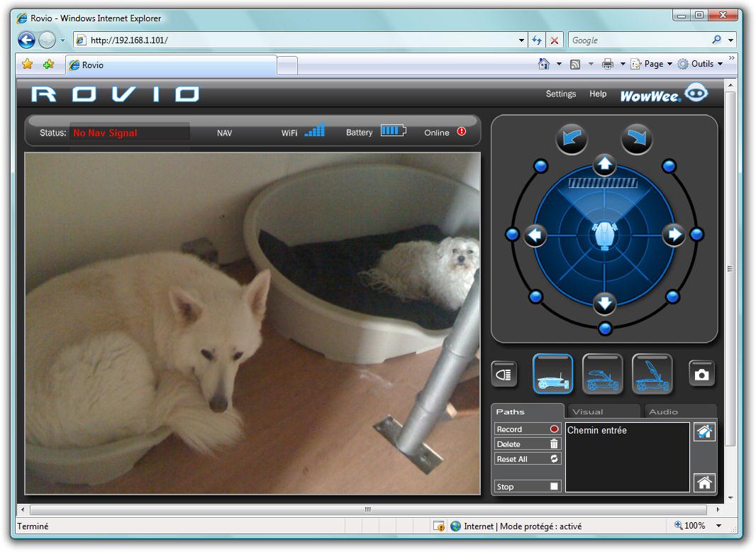Rotate Rovio right with the curved arrow
Screen dimensions: 756x552
pyautogui.click(x=636, y=138)
